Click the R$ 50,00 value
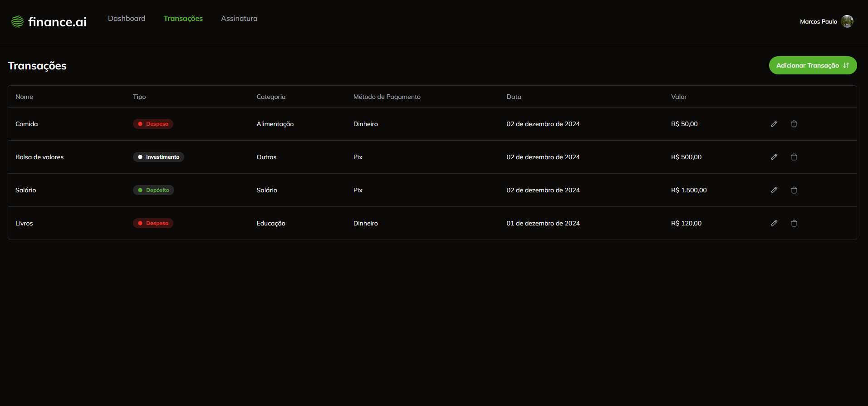This screenshot has width=868, height=406. click(x=684, y=124)
